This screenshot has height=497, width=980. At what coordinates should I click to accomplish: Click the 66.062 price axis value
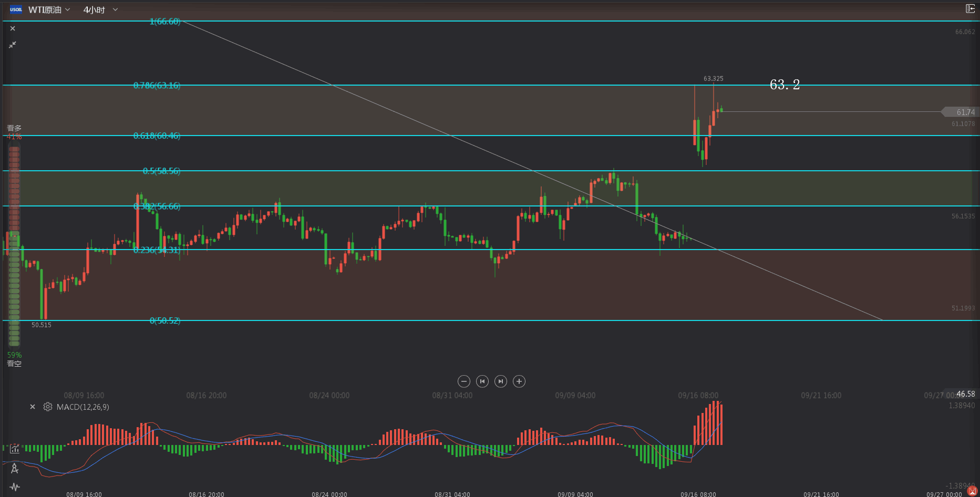[965, 32]
